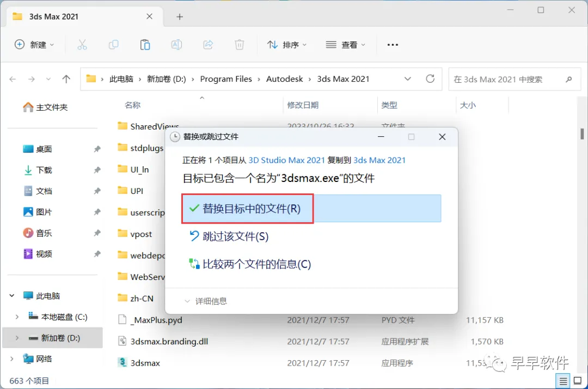The height and width of the screenshot is (389, 588).
Task: Click the Paste clipboard icon
Action: pos(145,45)
